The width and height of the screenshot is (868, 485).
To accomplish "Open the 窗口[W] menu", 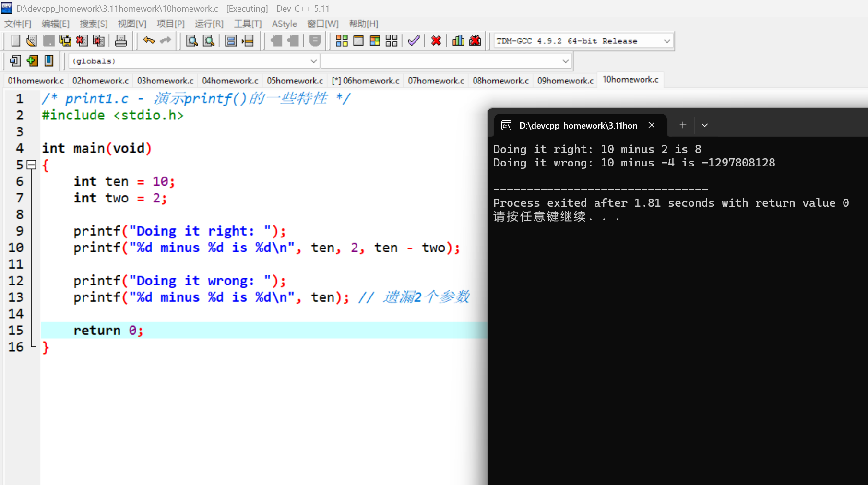I will pyautogui.click(x=323, y=24).
